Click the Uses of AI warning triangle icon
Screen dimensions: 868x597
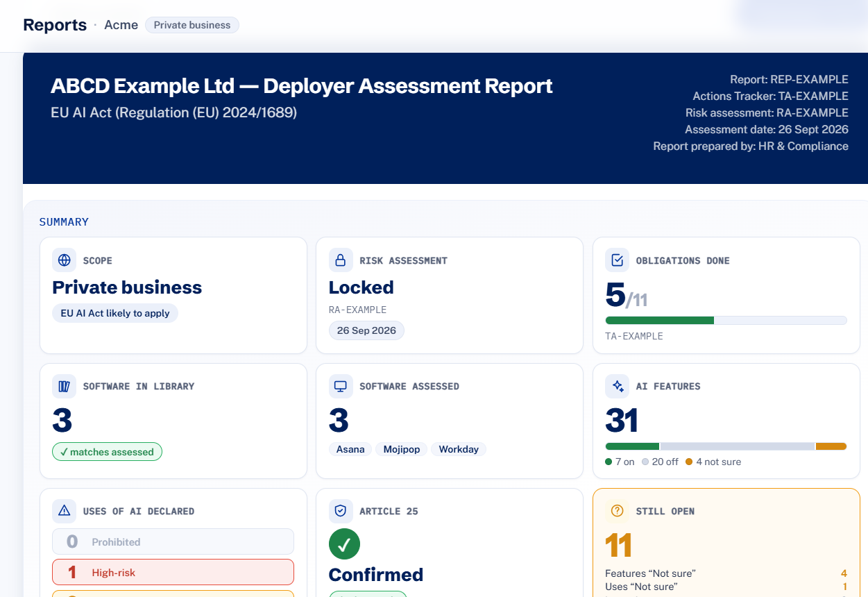pos(65,511)
